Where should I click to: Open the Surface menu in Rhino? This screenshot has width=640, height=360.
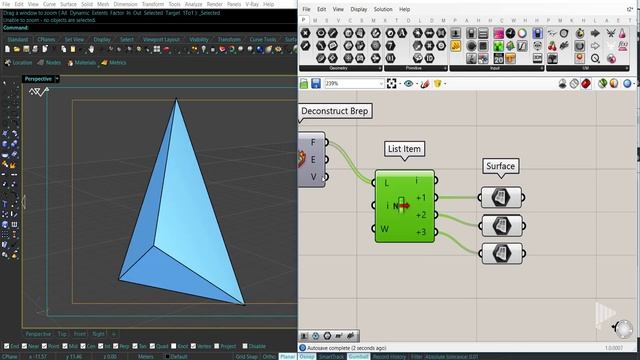pos(68,4)
